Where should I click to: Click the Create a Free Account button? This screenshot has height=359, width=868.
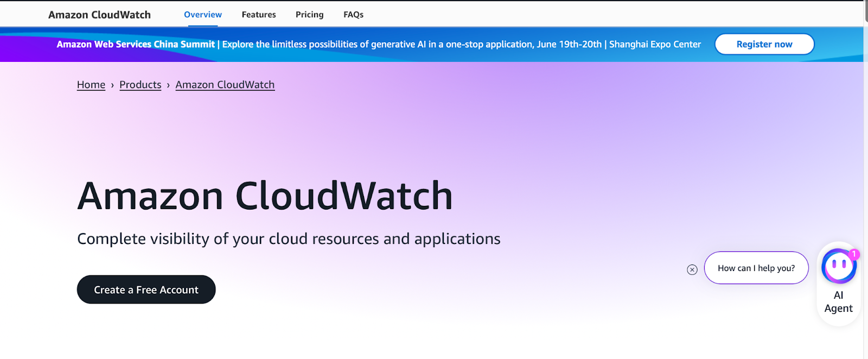pyautogui.click(x=146, y=289)
